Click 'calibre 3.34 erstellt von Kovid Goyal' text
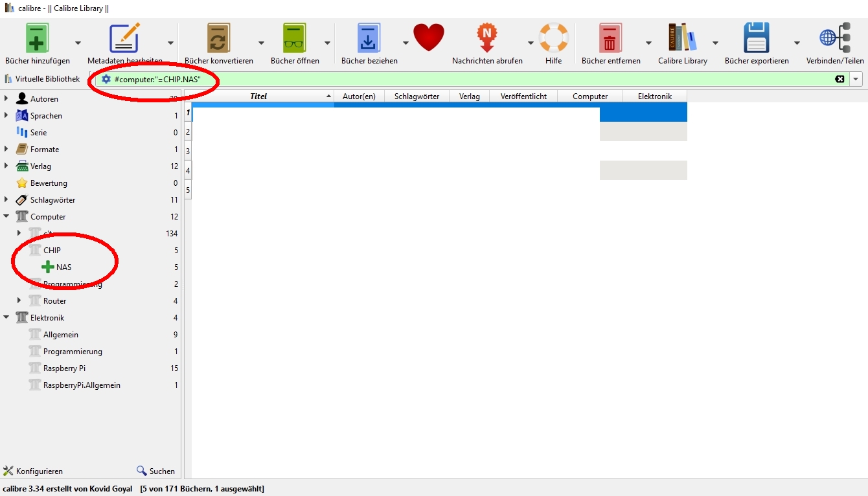This screenshot has height=496, width=868. (x=67, y=489)
